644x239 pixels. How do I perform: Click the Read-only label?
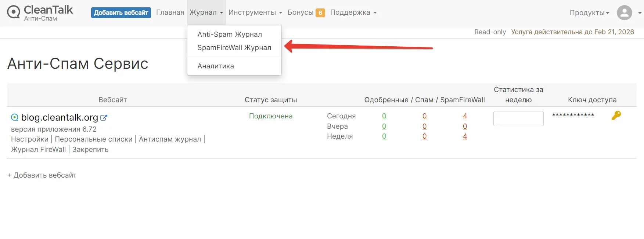click(490, 32)
